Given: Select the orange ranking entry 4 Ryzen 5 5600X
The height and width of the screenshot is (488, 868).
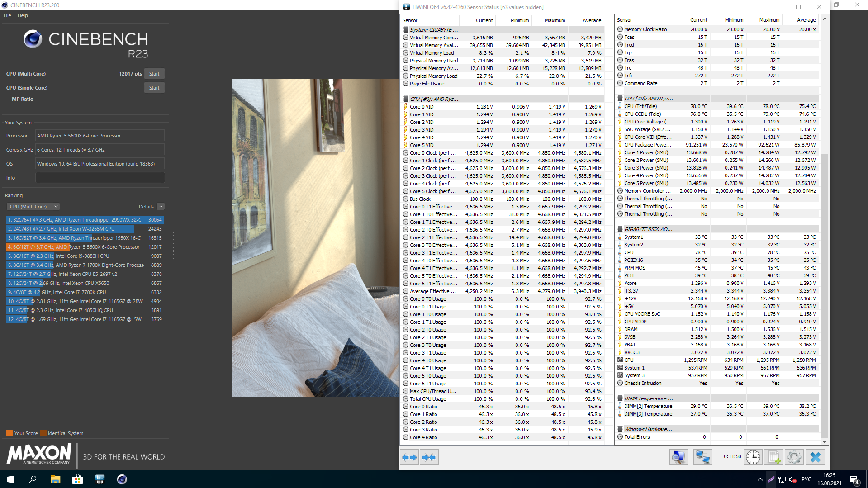Looking at the screenshot, I should [x=85, y=247].
